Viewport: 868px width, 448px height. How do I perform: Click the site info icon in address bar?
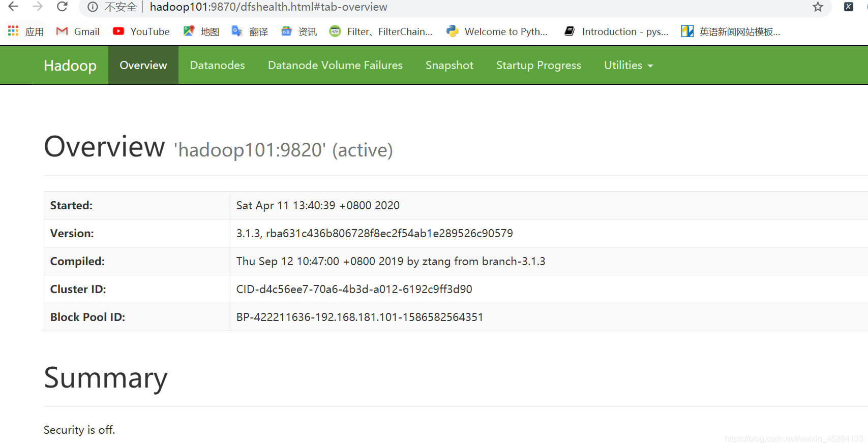[93, 7]
